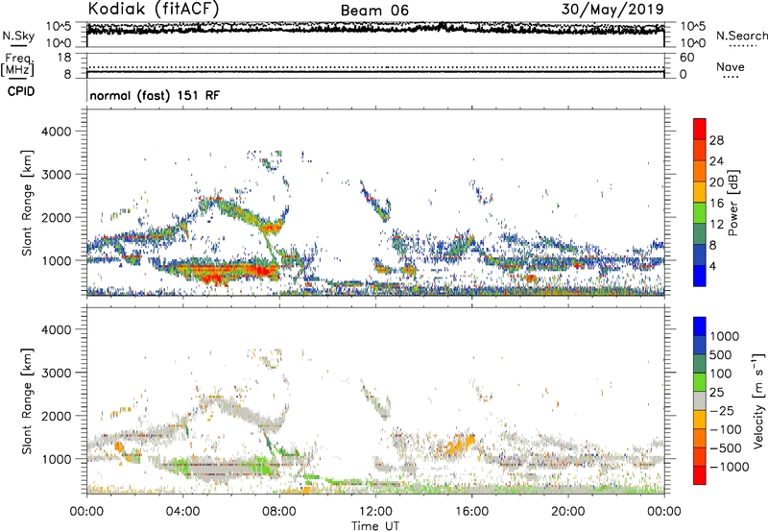The height and width of the screenshot is (532, 768).
Task: Click the 'Power [dB]' colorbar label
Action: tap(733, 203)
